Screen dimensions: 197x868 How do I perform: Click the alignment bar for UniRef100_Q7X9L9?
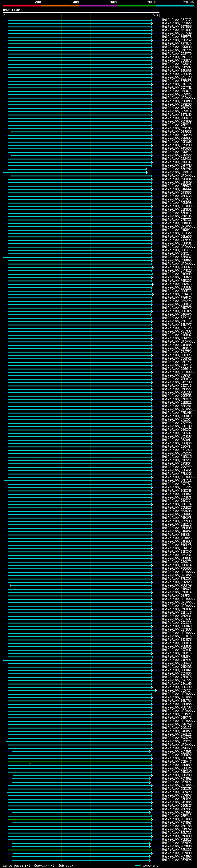(75, 172)
